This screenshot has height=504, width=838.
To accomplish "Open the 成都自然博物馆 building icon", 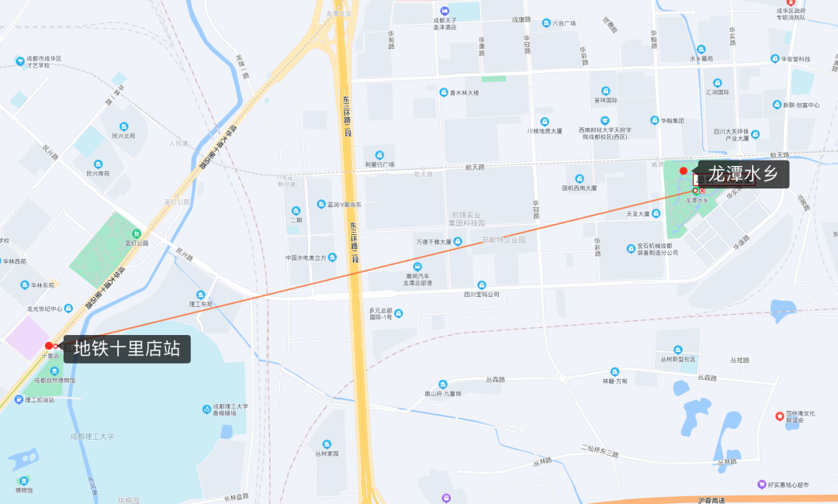I will point(54,371).
